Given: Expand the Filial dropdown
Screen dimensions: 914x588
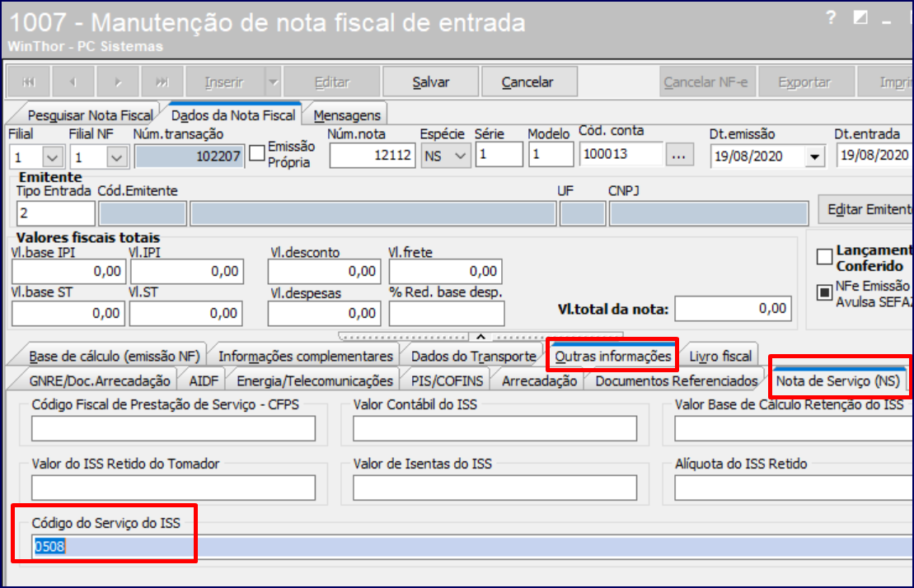Looking at the screenshot, I should pyautogui.click(x=53, y=157).
